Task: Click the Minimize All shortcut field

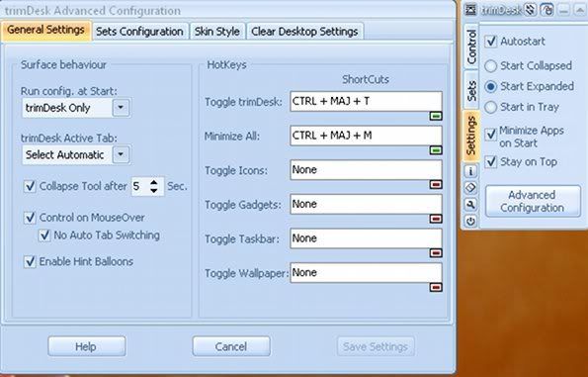Action: coord(366,136)
